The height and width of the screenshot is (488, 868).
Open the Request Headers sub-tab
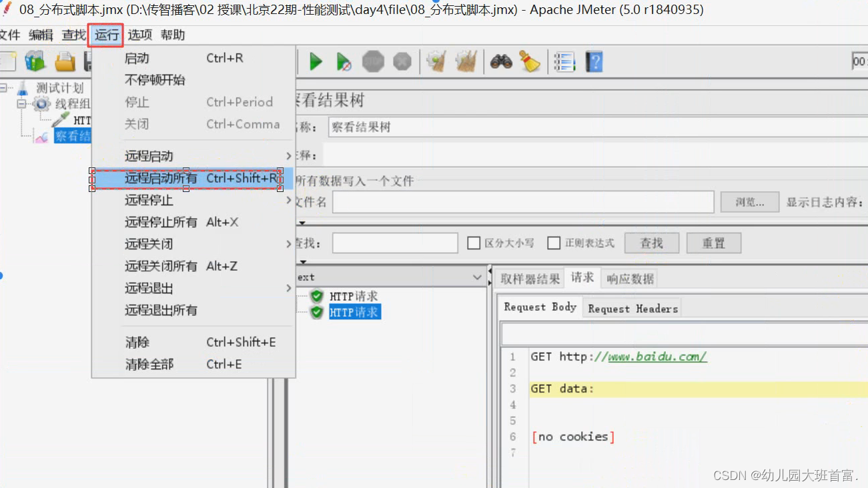tap(632, 308)
